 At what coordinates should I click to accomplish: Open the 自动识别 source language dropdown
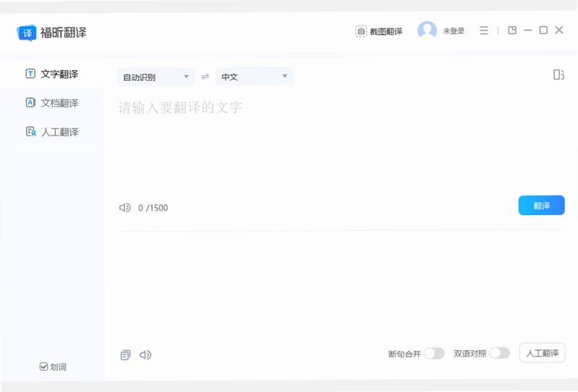tap(156, 77)
